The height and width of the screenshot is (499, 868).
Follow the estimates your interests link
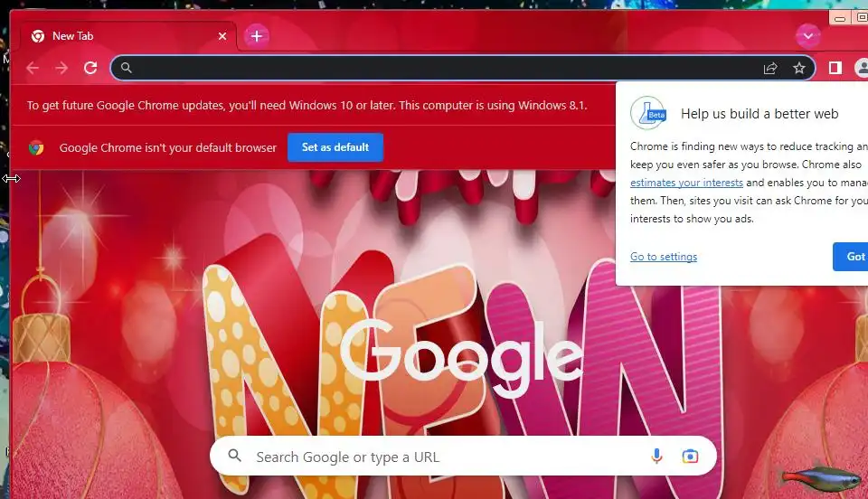pos(686,183)
